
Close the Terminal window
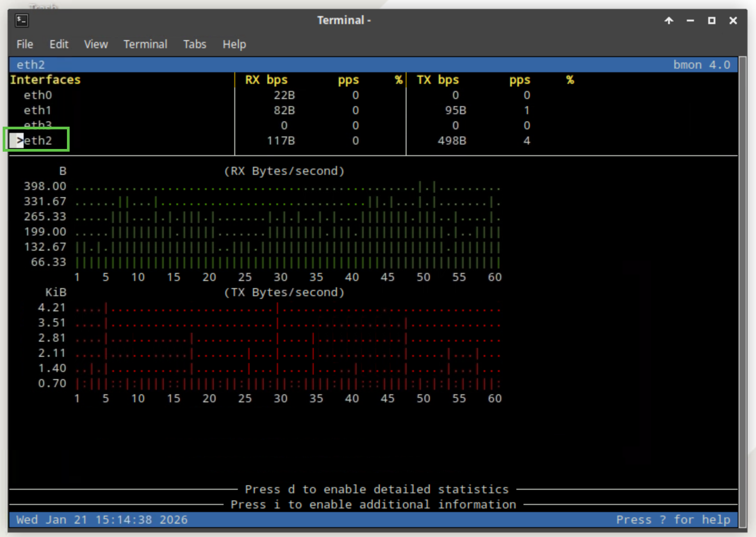pos(733,21)
